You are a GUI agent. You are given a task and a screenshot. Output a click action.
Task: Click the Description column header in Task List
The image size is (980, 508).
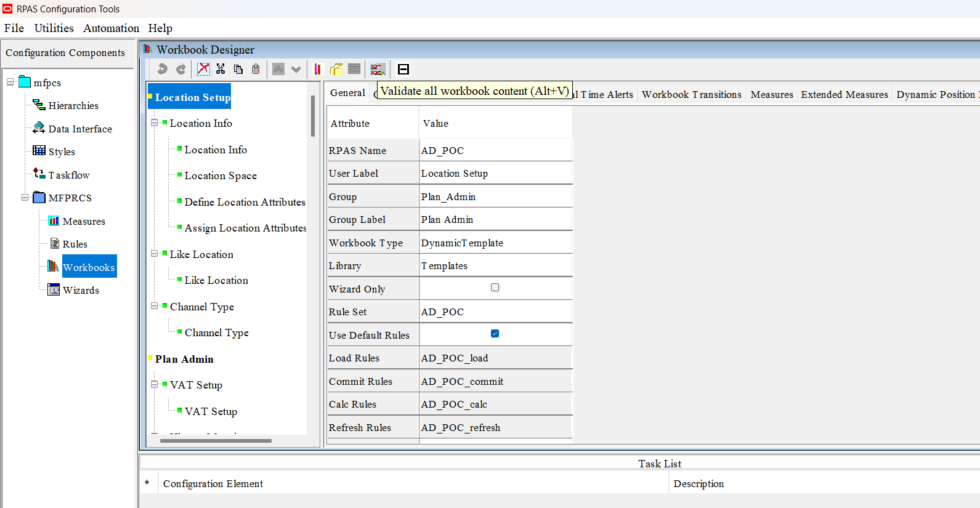click(x=824, y=483)
